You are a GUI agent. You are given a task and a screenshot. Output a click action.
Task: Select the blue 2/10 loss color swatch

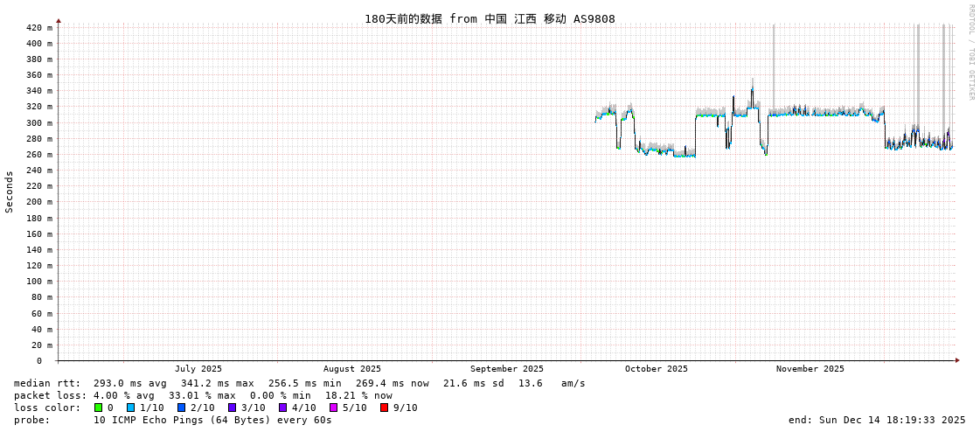point(181,408)
